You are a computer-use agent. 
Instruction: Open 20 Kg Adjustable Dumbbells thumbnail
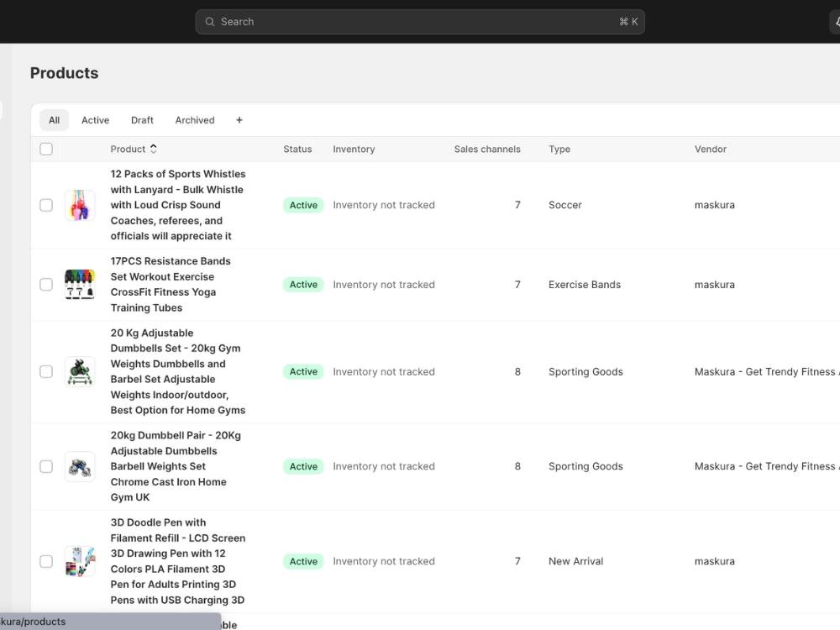click(x=80, y=372)
